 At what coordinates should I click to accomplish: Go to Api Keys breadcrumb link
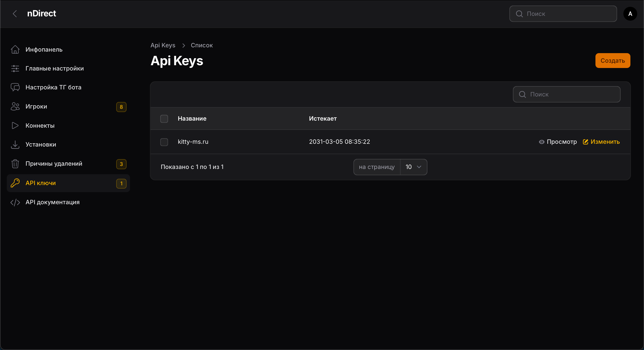coord(163,45)
